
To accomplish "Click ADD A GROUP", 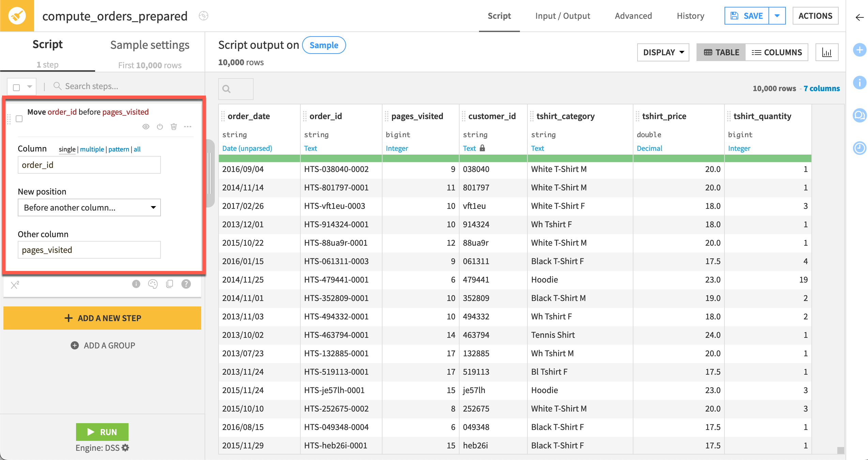I will coord(103,345).
